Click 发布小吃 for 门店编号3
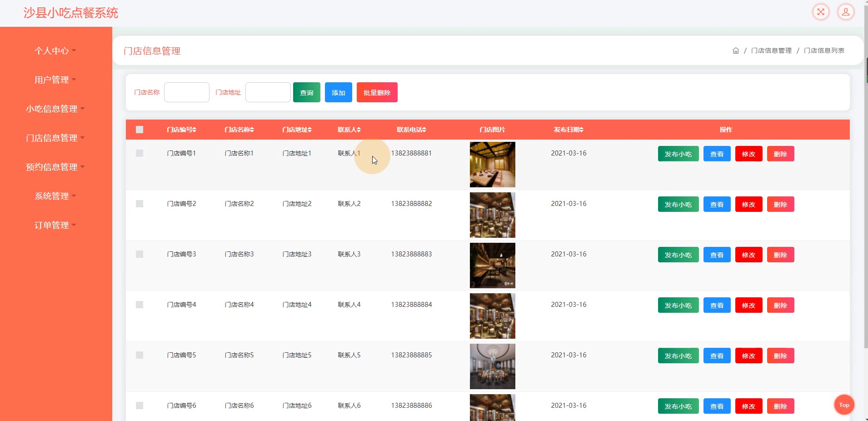The image size is (868, 421). (678, 255)
